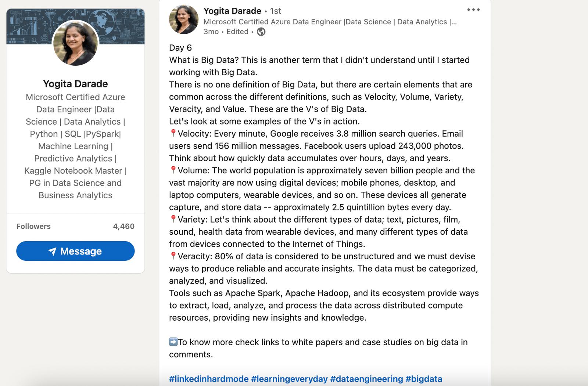588x386 pixels.
Task: Click the pin emoji beside Volume
Action: click(x=173, y=170)
